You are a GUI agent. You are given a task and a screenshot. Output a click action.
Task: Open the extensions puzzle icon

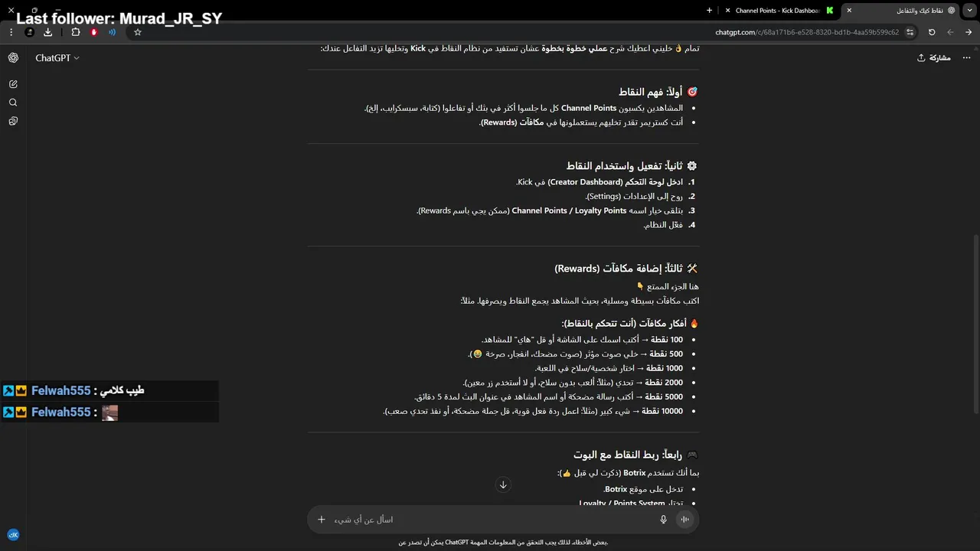tap(76, 32)
